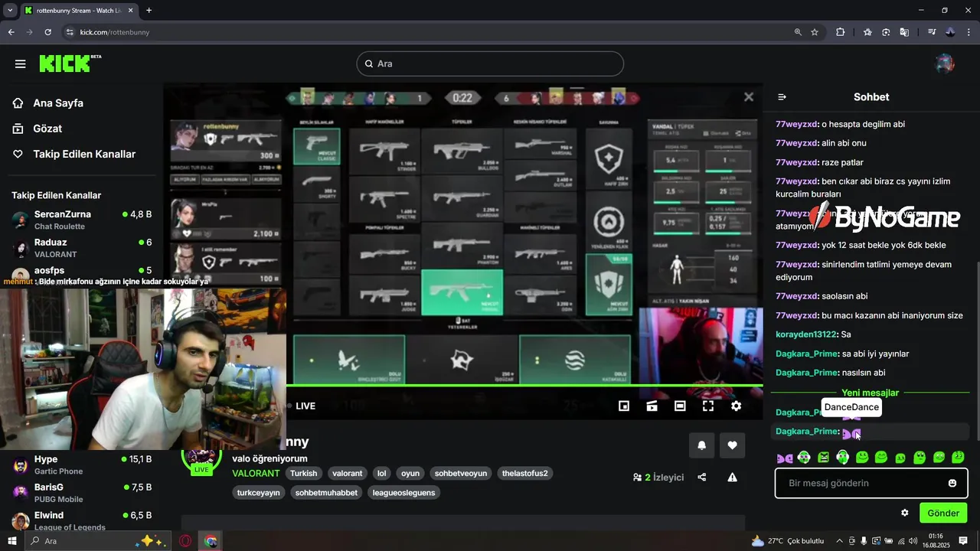980x551 pixels.
Task: Open Opera from the taskbar
Action: [185, 541]
